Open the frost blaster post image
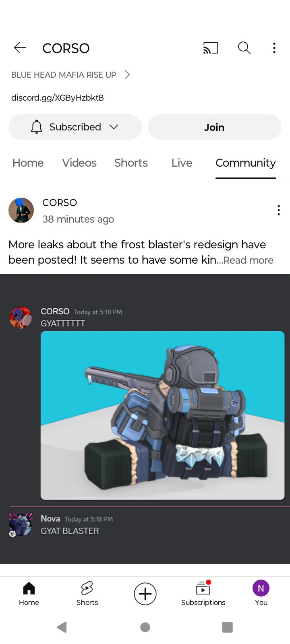 145,419
